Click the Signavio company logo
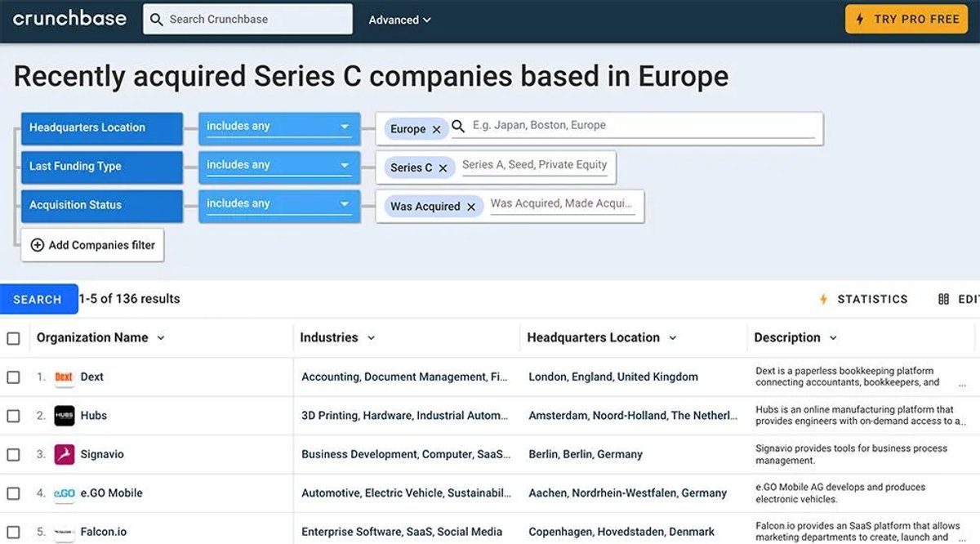 [x=65, y=454]
